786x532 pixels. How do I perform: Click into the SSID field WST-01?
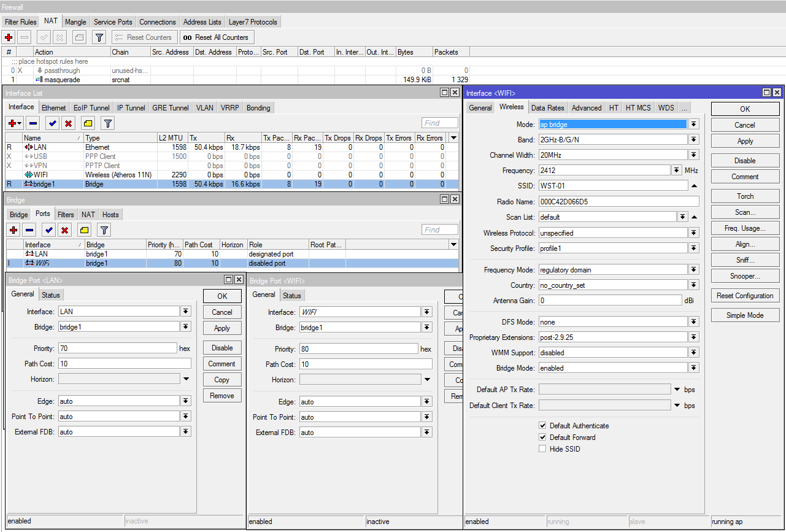point(613,185)
